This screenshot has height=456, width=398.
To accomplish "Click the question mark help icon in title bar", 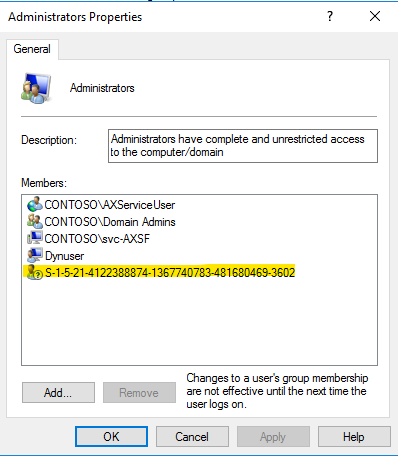I will (330, 16).
